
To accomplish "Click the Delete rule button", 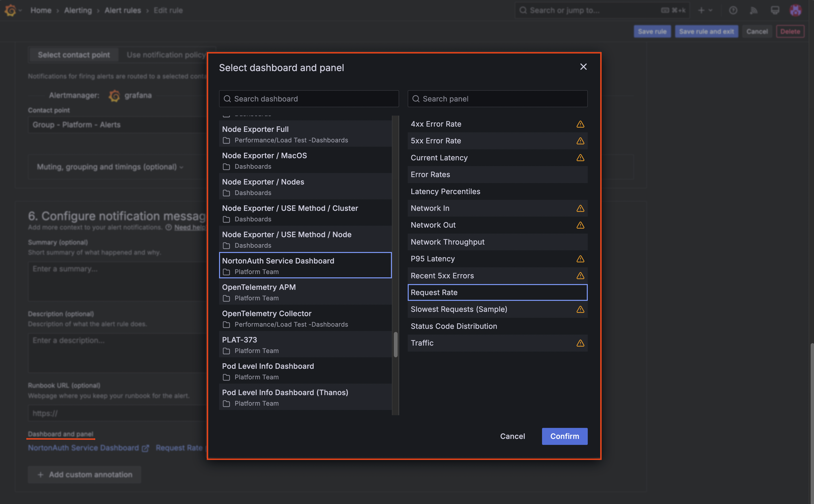I will (x=790, y=31).
